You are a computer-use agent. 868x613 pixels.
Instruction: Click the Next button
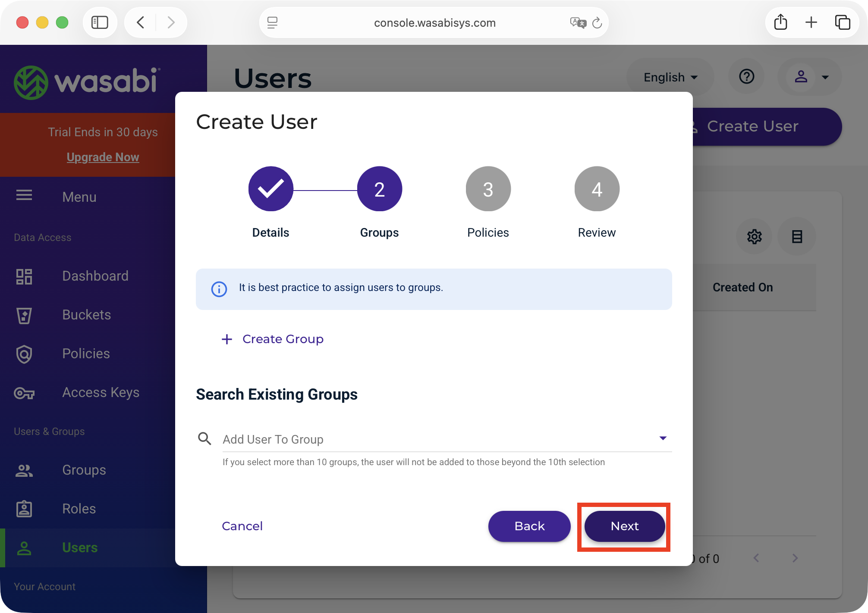(624, 526)
